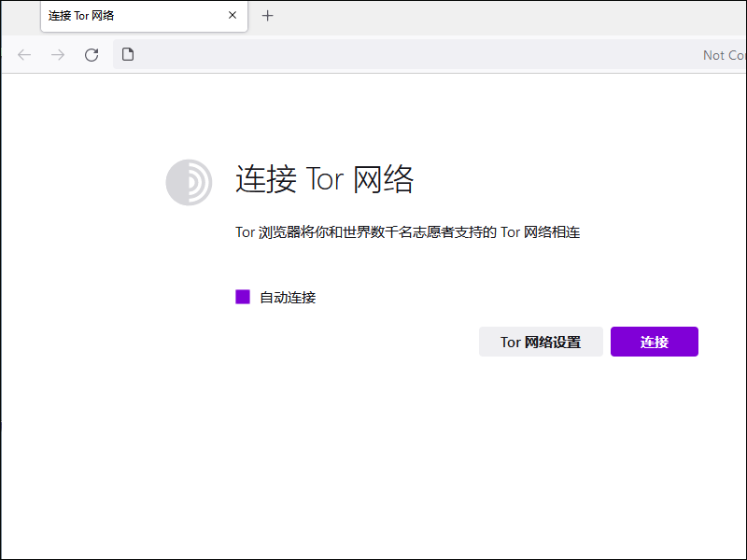Click the page identity icon in address bar

[129, 55]
